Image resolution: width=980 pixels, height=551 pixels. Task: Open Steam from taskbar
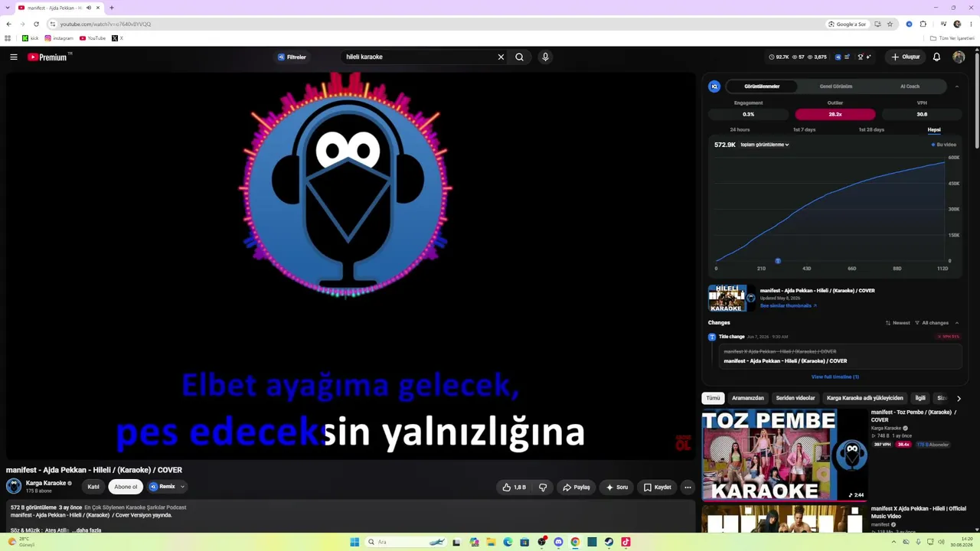coord(609,542)
